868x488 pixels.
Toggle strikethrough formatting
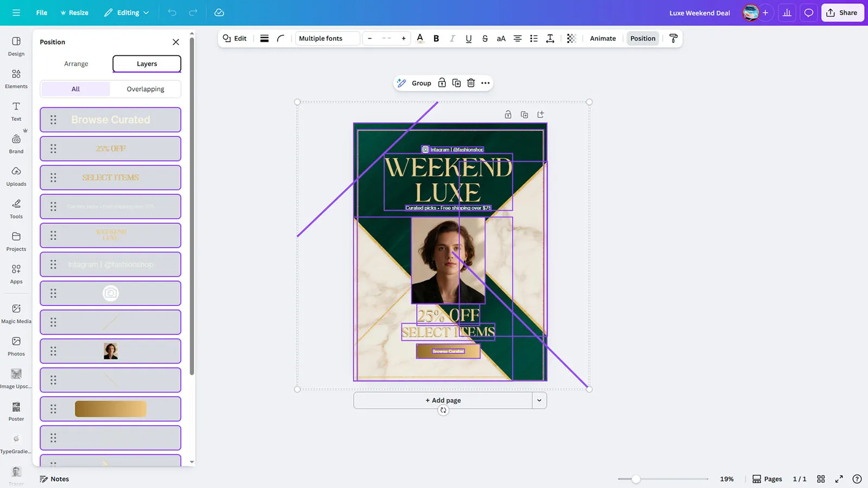485,38
